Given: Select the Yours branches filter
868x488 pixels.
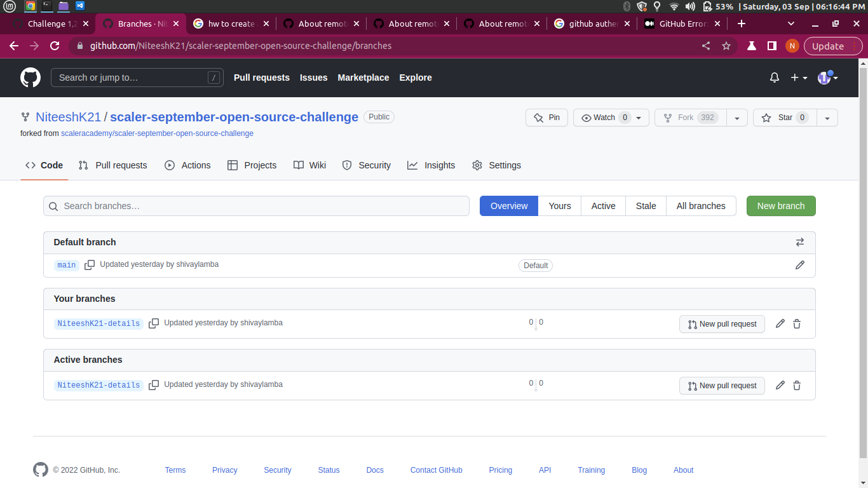Looking at the screenshot, I should pyautogui.click(x=559, y=206).
